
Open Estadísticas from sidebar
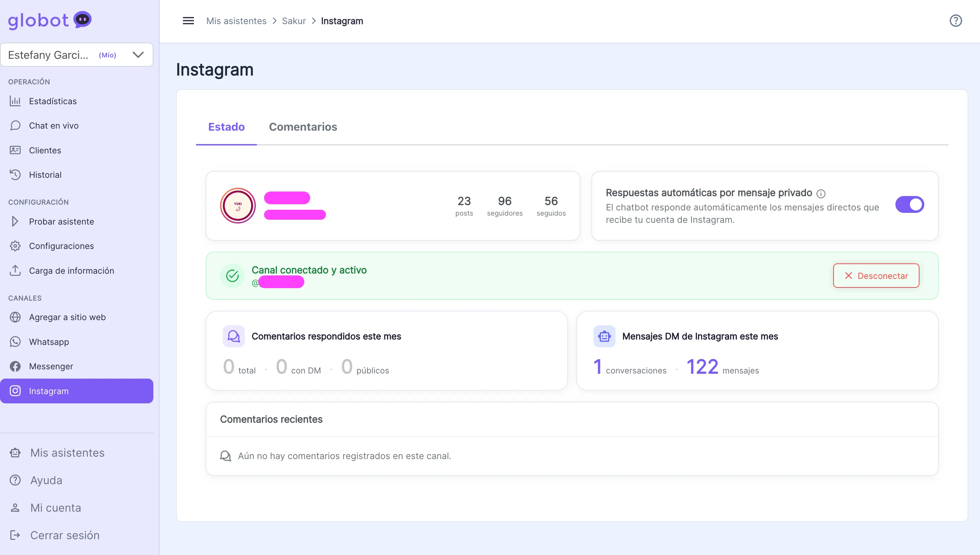click(53, 101)
